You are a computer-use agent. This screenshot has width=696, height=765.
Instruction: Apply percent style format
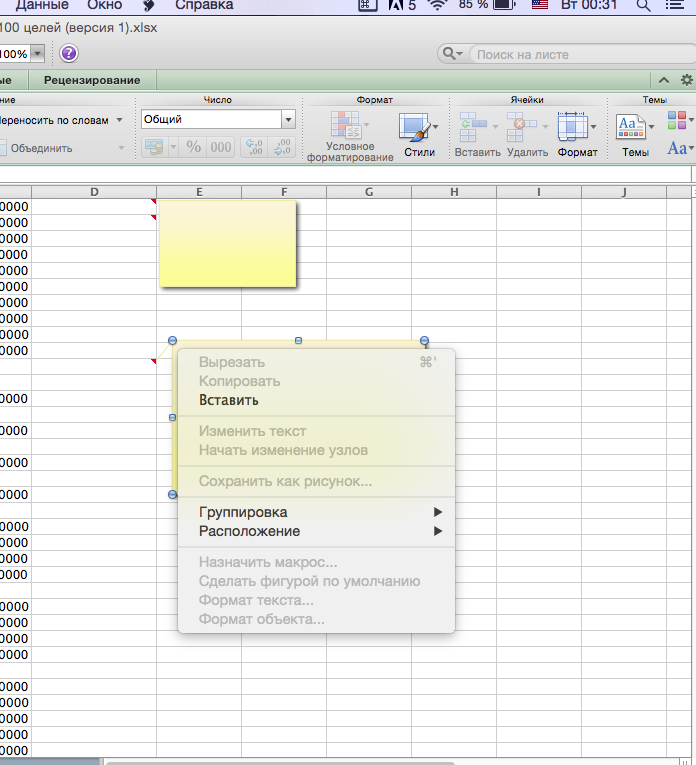193,147
